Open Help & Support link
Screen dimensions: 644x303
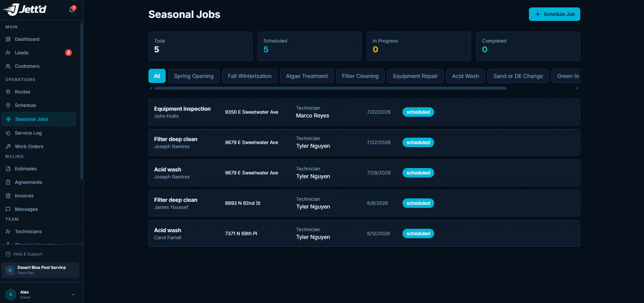point(24,254)
